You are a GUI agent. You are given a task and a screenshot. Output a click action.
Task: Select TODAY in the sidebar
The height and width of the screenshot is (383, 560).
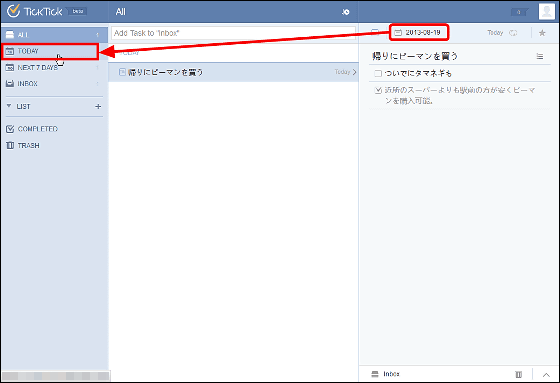(x=50, y=51)
